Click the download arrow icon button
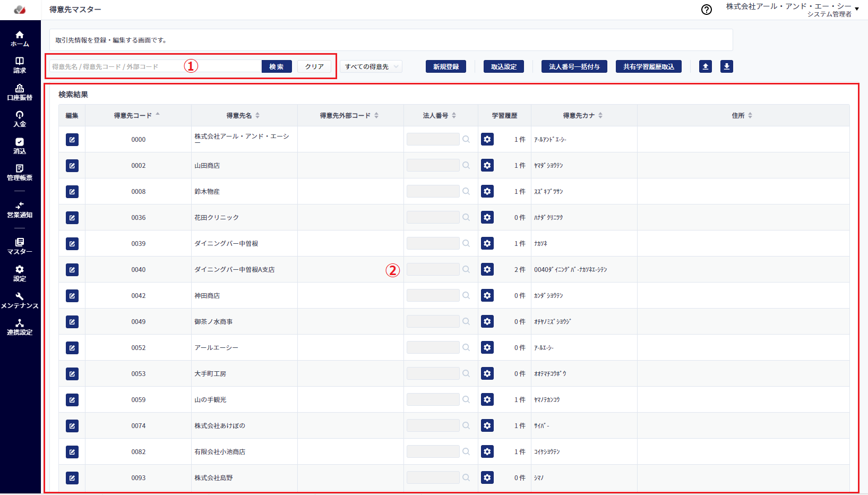Viewport: 868px width, 495px height. click(727, 66)
